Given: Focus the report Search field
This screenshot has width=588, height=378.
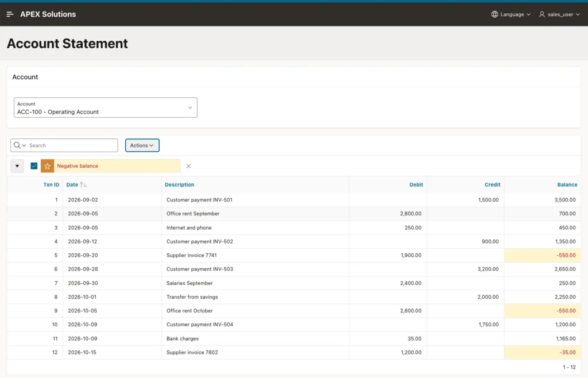Looking at the screenshot, I should pos(72,145).
